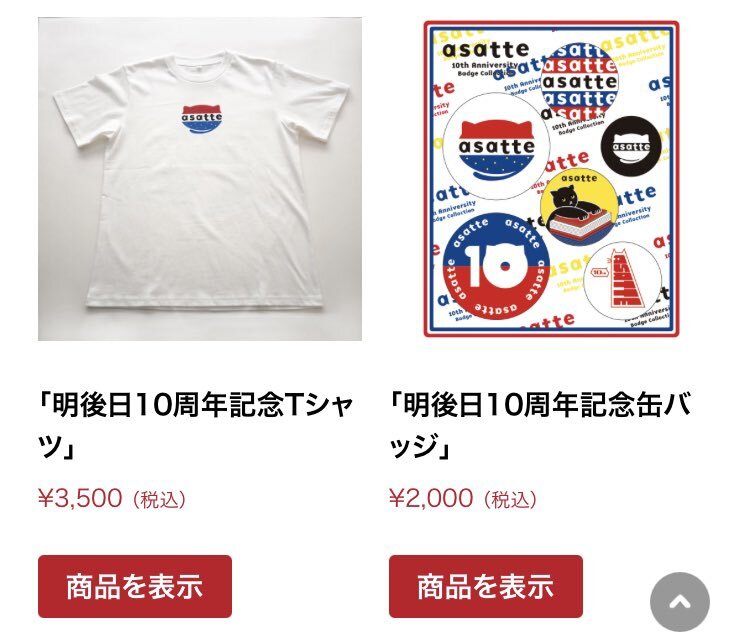Screen dimensions: 750x643
Task: Open the 明後日10周年記念缶バッジ title link
Action: pos(540,425)
